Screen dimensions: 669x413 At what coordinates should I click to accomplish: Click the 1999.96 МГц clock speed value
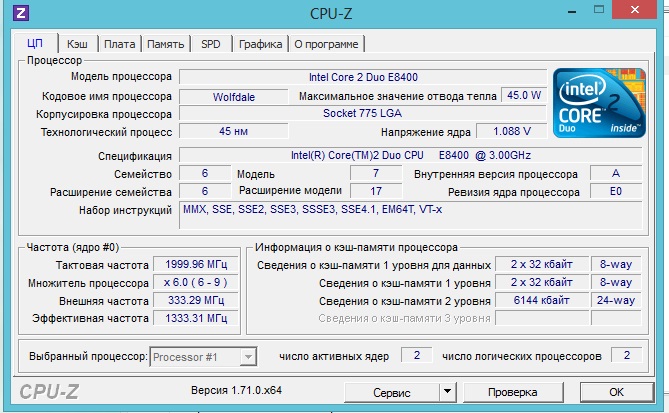[196, 265]
